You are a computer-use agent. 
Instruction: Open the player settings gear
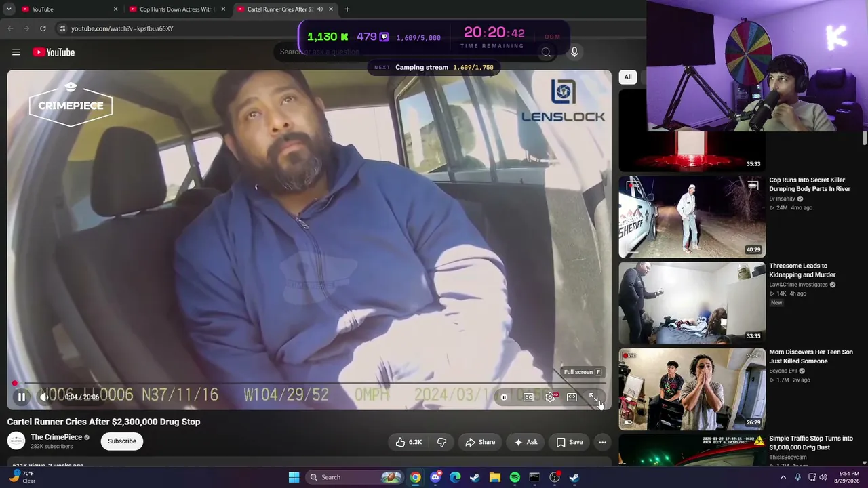click(550, 397)
